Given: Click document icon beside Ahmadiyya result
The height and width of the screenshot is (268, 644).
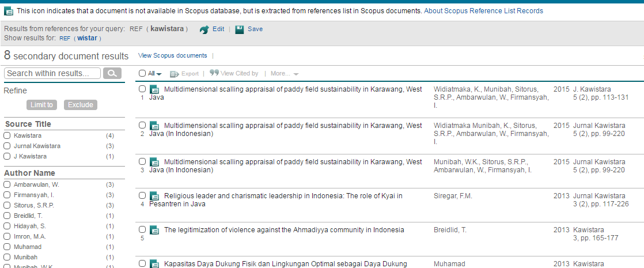Looking at the screenshot, I should click(x=154, y=230).
